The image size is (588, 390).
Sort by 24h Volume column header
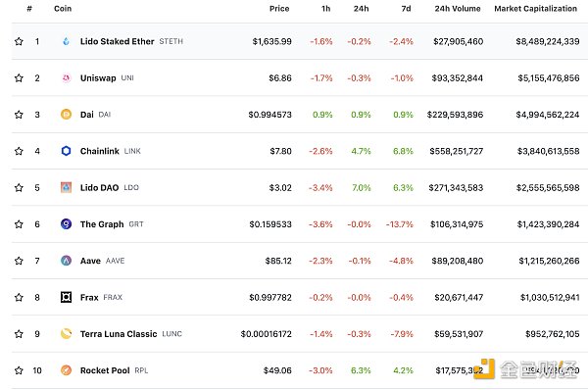pyautogui.click(x=458, y=9)
